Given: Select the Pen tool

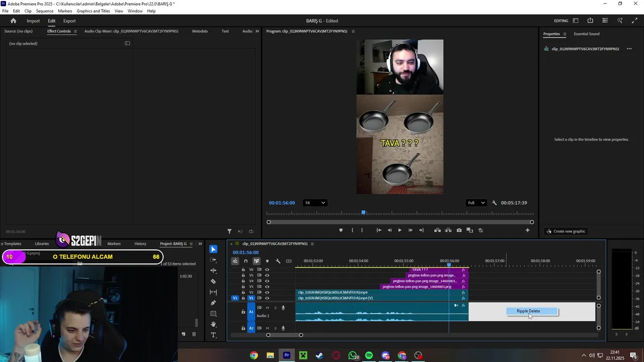Looking at the screenshot, I should click(x=213, y=303).
